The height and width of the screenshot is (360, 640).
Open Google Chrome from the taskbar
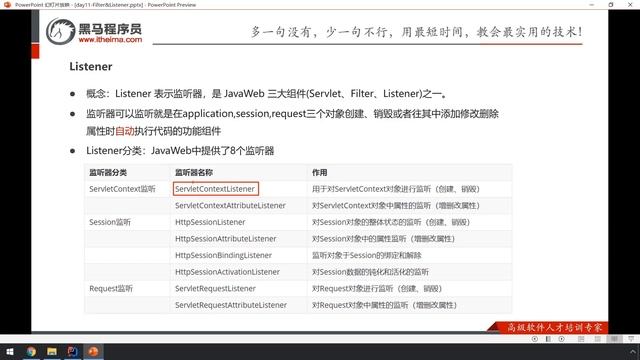coord(31,351)
